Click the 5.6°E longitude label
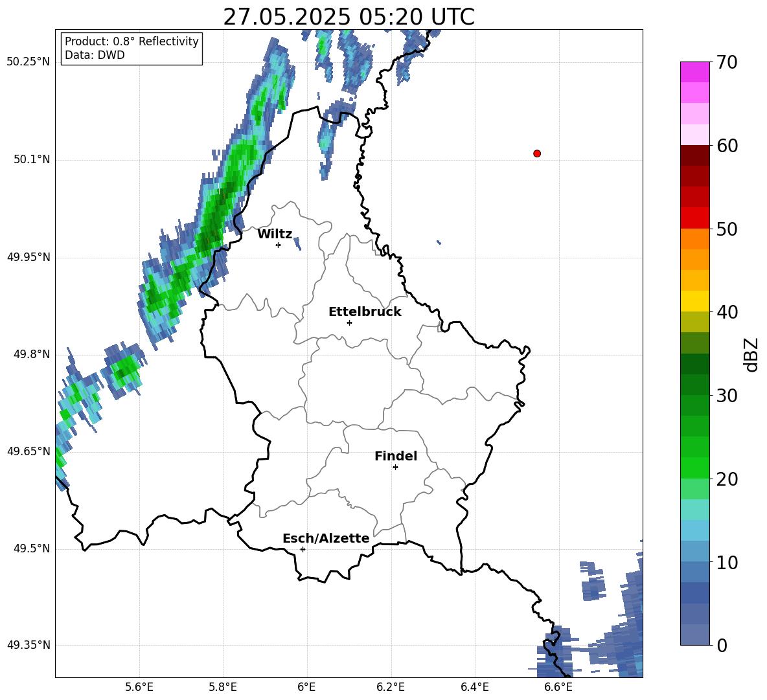 coord(139,687)
